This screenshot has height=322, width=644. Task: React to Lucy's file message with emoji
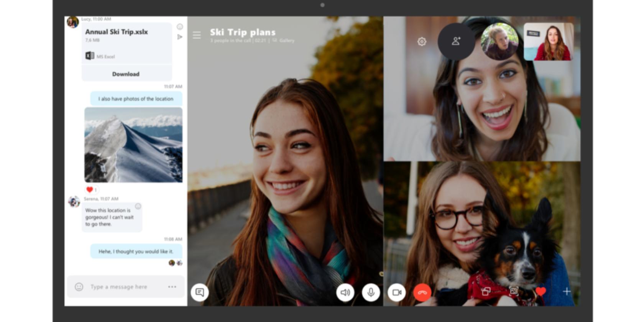click(x=179, y=26)
